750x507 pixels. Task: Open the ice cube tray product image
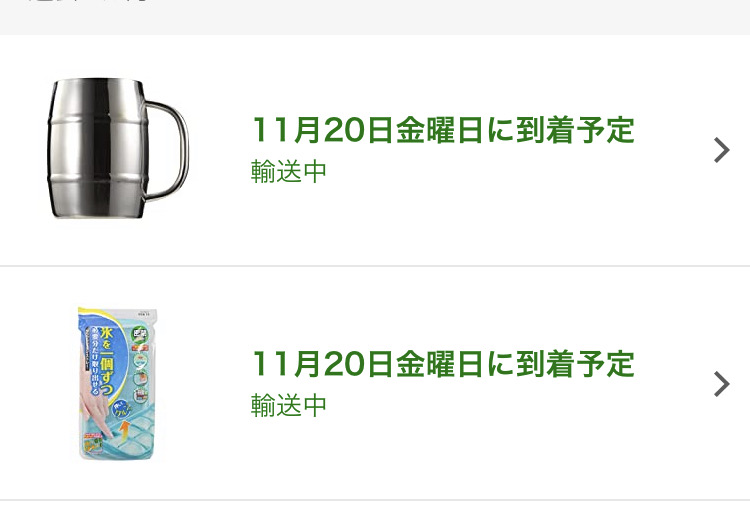[118, 384]
